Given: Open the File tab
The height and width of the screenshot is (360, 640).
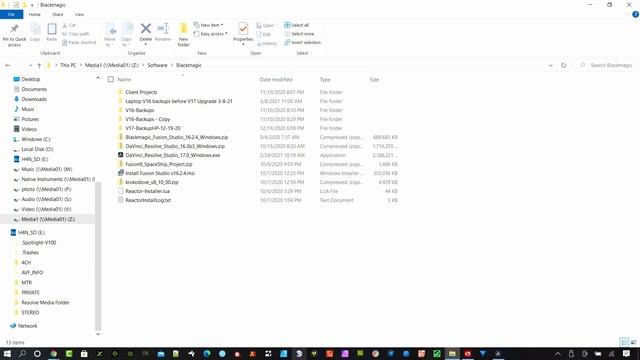Looking at the screenshot, I should [x=11, y=15].
